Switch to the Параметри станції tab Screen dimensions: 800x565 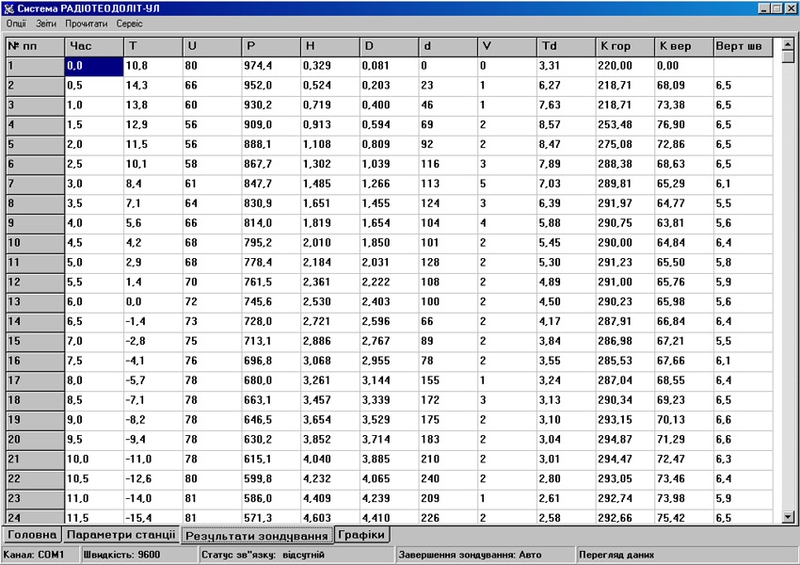pyautogui.click(x=121, y=535)
